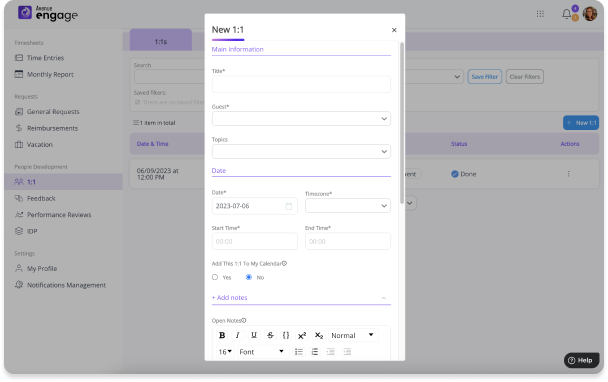Apply bold formatting in Open Notes
Image resolution: width=608 pixels, height=382 pixels.
(x=222, y=335)
